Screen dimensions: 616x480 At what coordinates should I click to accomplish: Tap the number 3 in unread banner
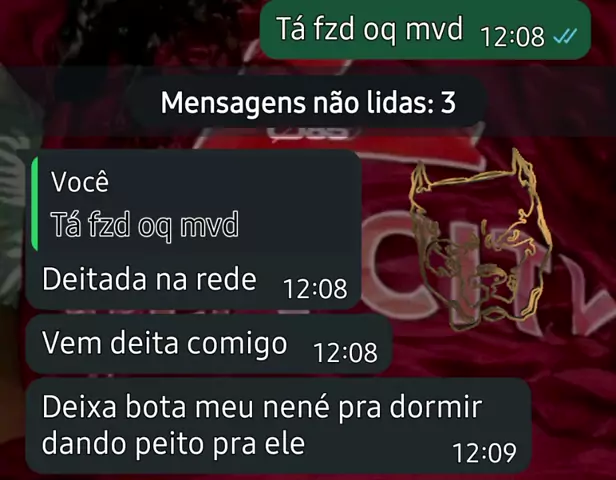(448, 103)
